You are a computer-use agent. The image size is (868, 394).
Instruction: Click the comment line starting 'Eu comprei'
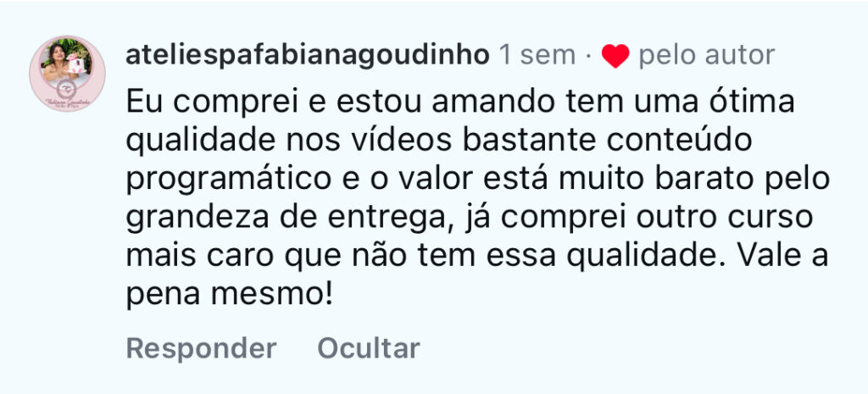460,102
